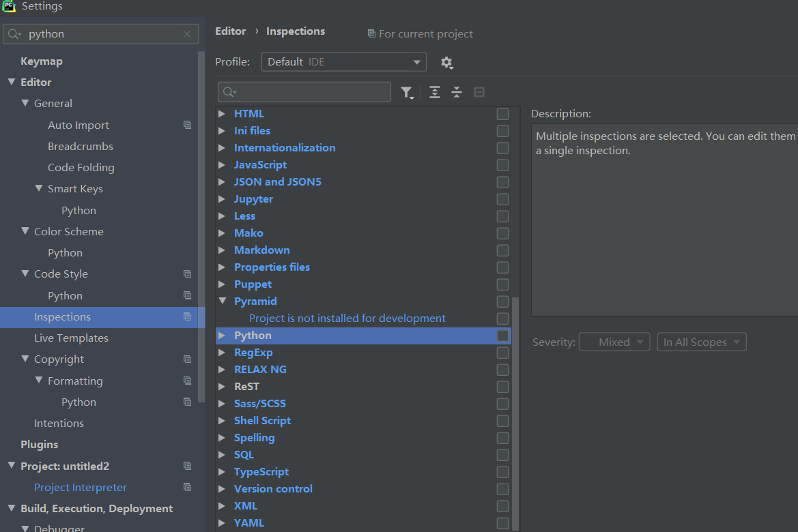
Task: Select Code Folding under General
Action: click(81, 167)
